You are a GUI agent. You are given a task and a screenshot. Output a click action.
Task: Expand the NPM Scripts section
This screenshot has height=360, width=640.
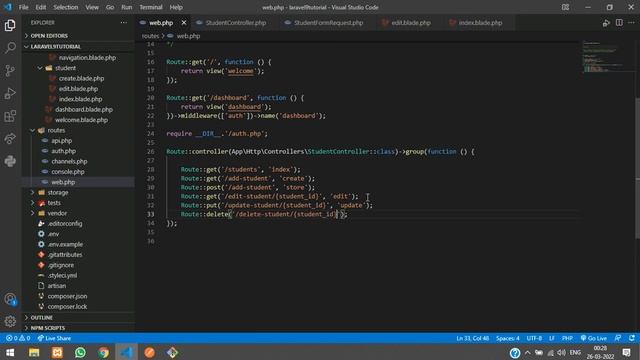tap(47, 328)
